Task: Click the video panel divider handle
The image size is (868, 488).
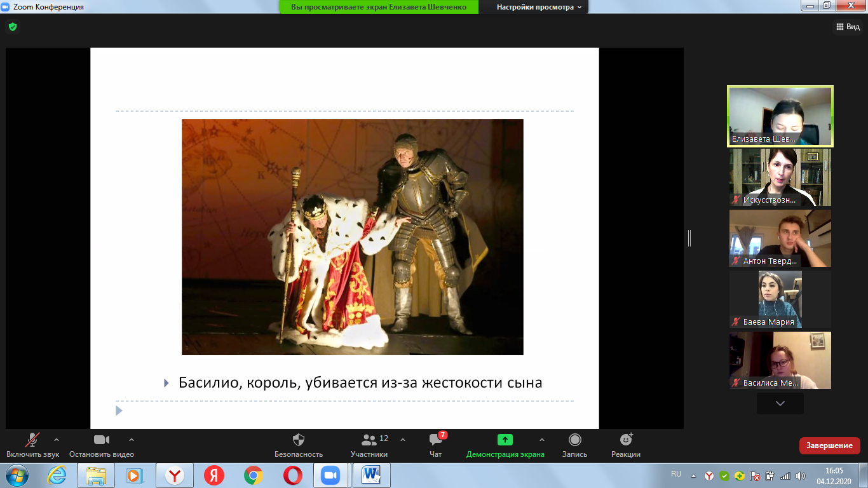Action: tap(689, 238)
